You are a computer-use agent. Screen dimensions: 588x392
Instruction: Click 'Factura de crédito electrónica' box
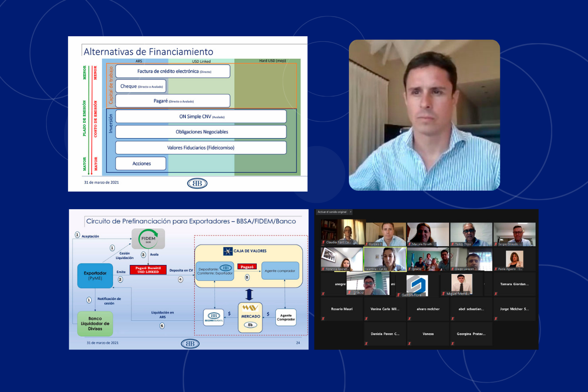tap(173, 71)
